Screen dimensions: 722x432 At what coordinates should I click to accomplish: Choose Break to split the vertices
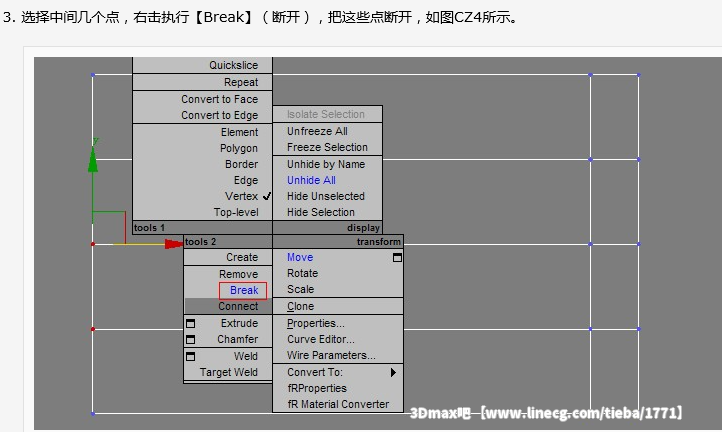coord(243,290)
